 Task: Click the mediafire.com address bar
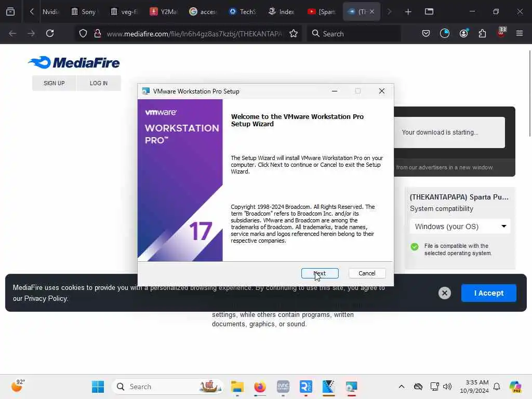tap(194, 34)
